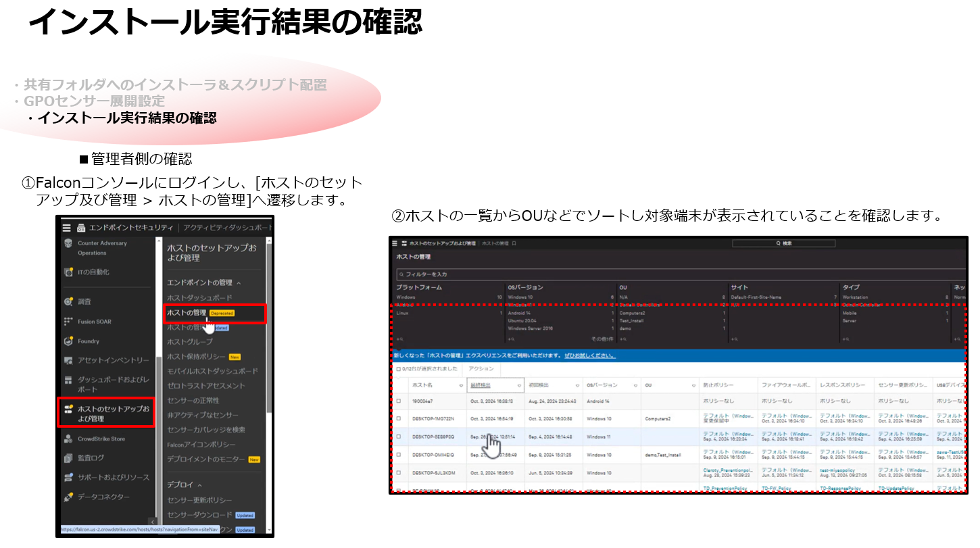Click bookmark icon beside ホストの管理 breadcrumb

click(514, 243)
